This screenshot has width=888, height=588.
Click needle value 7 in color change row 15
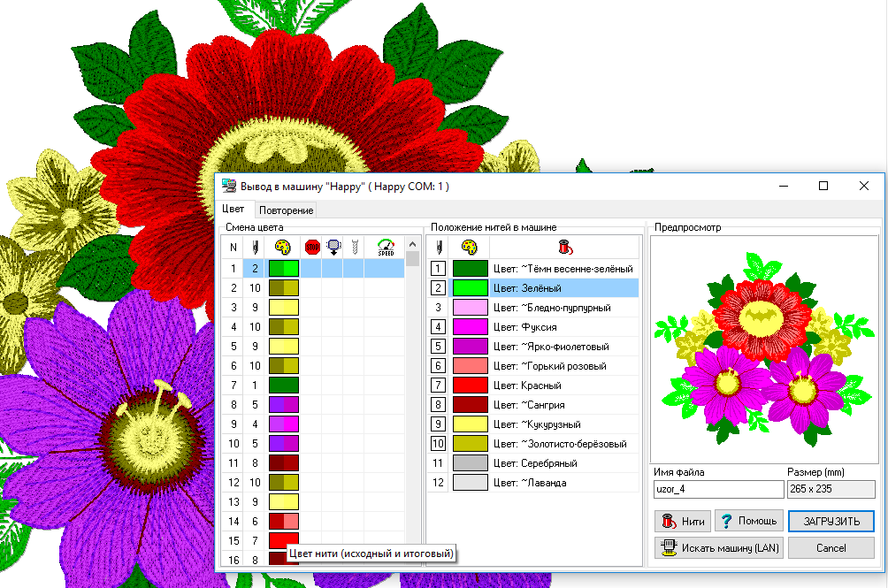click(x=255, y=540)
